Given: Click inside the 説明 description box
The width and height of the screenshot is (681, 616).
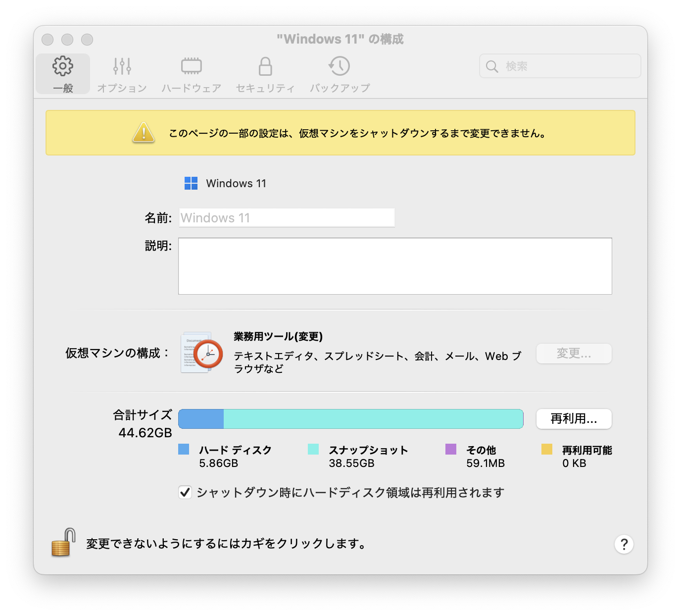Looking at the screenshot, I should click(x=395, y=266).
